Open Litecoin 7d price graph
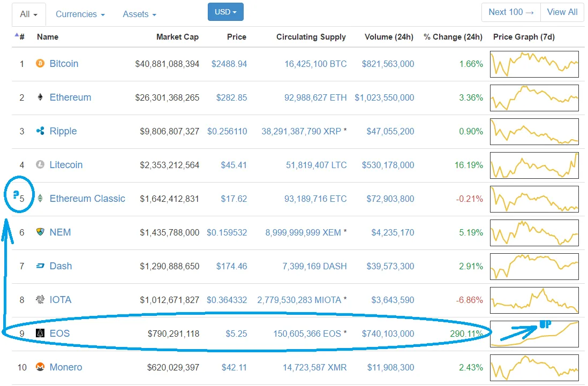The width and height of the screenshot is (588, 386). pyautogui.click(x=534, y=165)
